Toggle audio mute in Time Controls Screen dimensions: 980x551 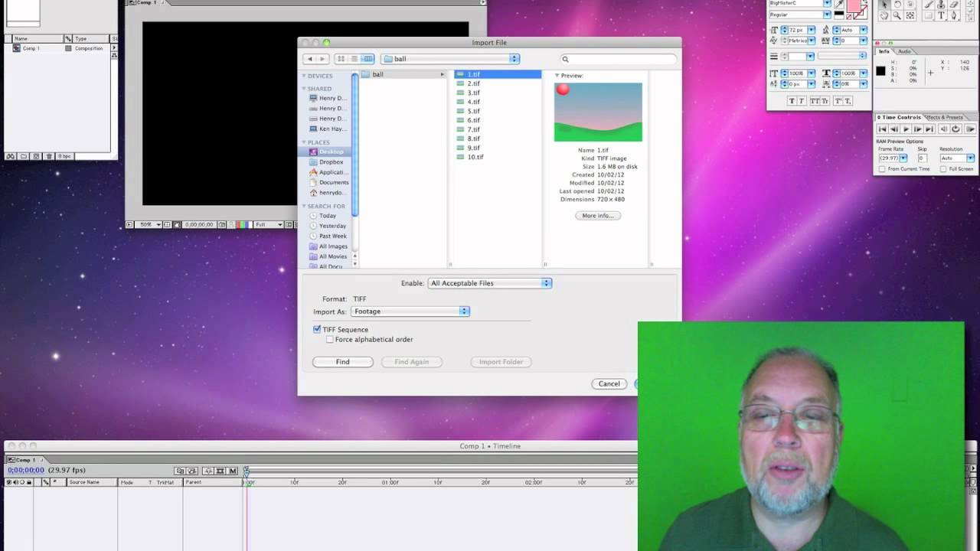944,129
